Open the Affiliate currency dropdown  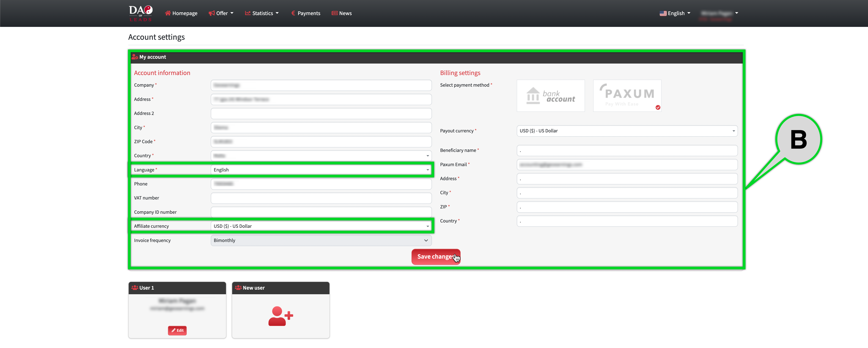tap(321, 226)
